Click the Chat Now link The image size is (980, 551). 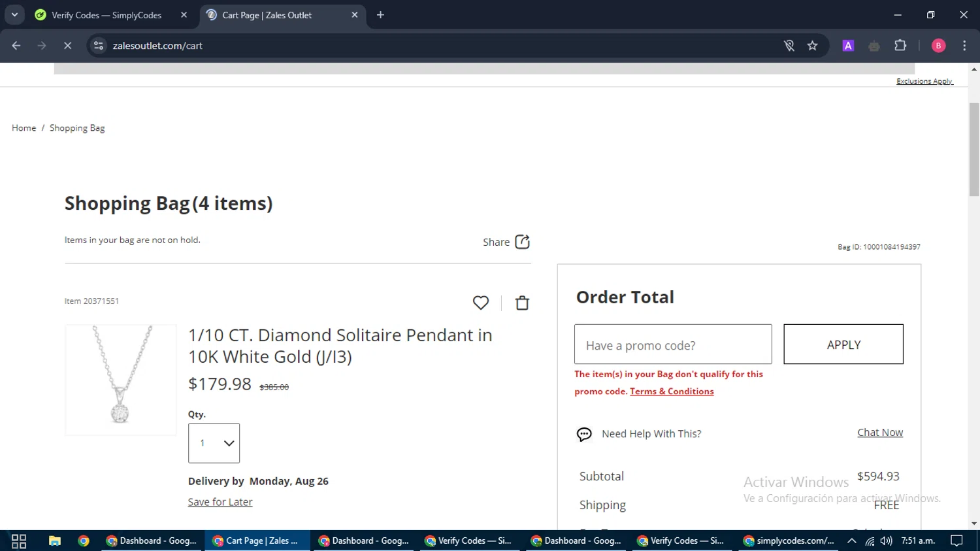point(880,433)
